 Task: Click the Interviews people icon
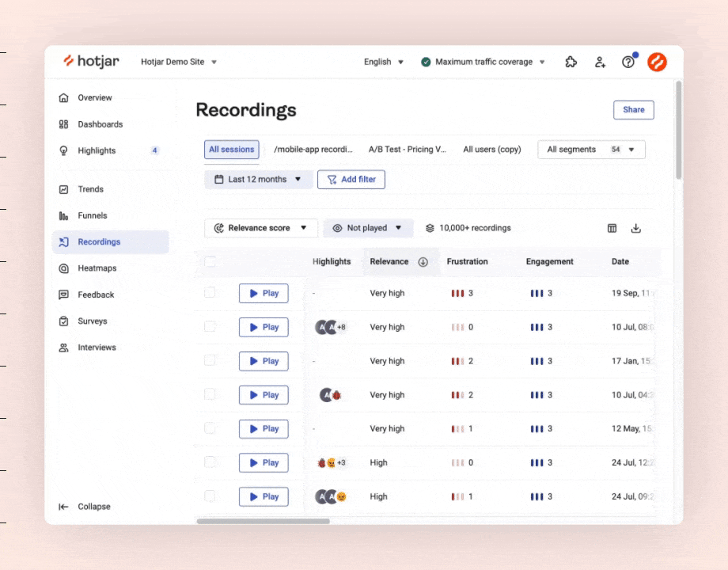(x=63, y=348)
